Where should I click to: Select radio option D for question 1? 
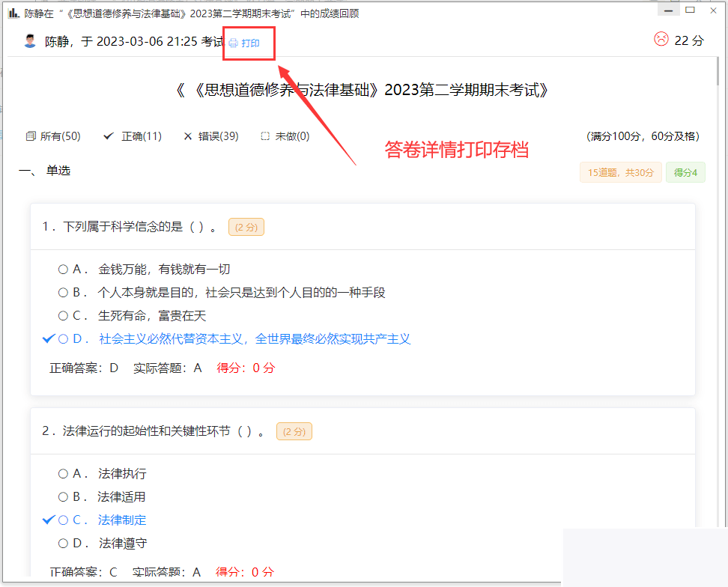pos(63,338)
